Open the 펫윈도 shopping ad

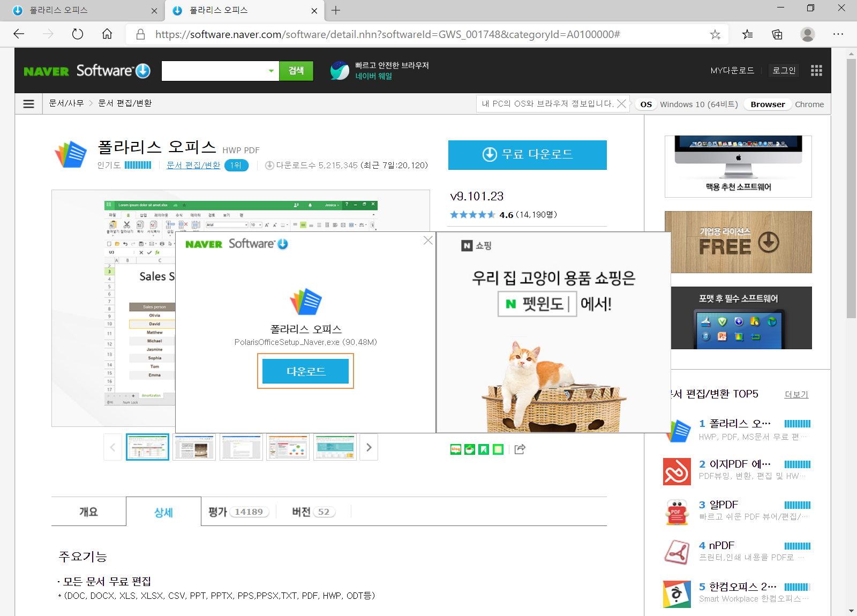(554, 332)
